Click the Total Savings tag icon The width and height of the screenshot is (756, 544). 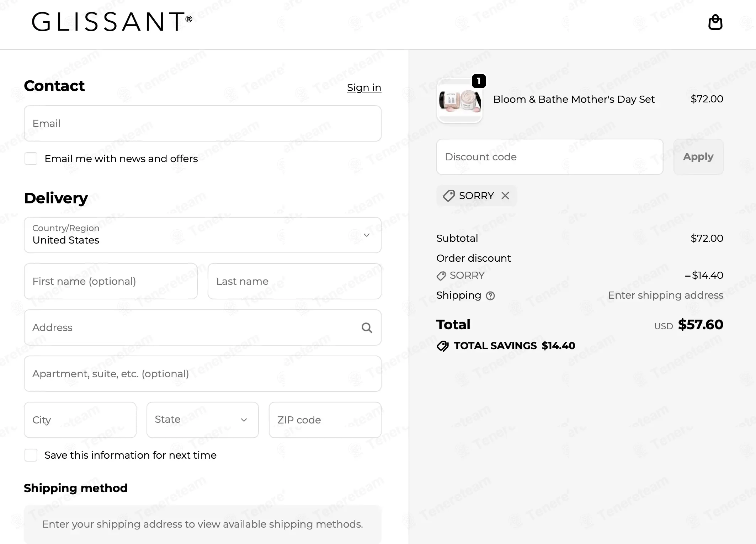443,346
